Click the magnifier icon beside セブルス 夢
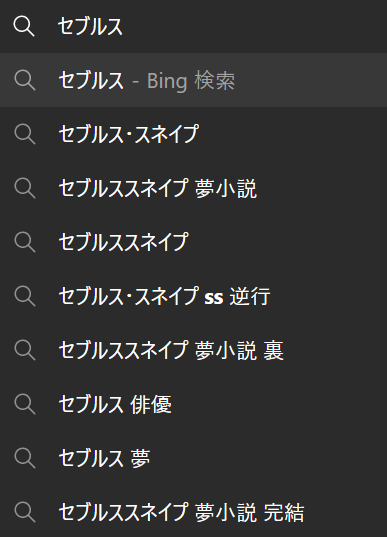 pos(25,458)
